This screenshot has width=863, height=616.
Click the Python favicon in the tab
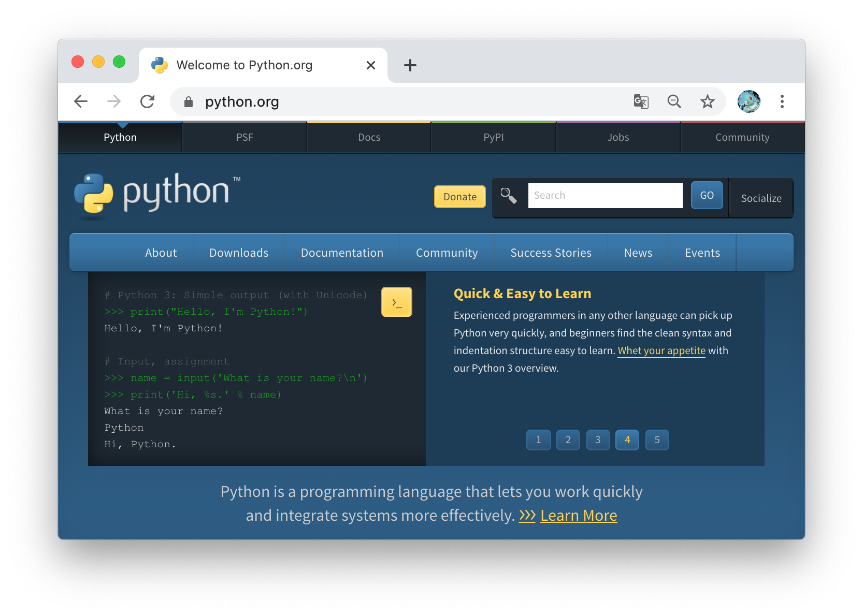(160, 65)
